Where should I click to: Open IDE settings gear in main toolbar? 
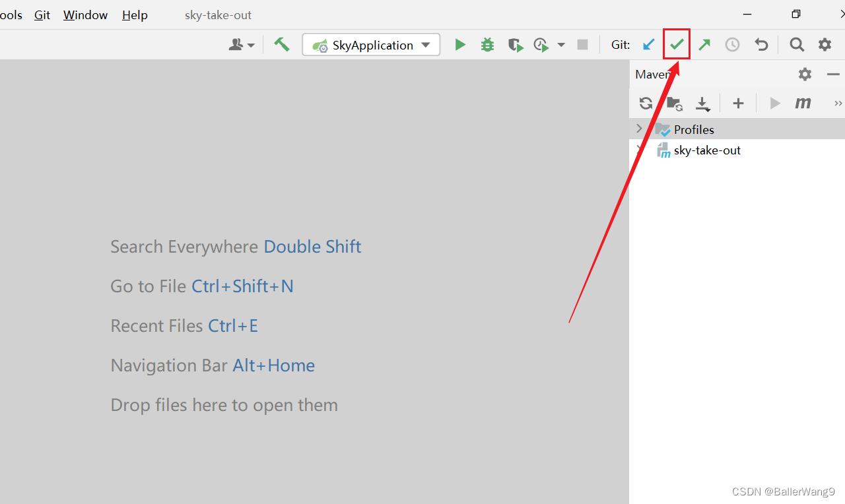pos(825,45)
